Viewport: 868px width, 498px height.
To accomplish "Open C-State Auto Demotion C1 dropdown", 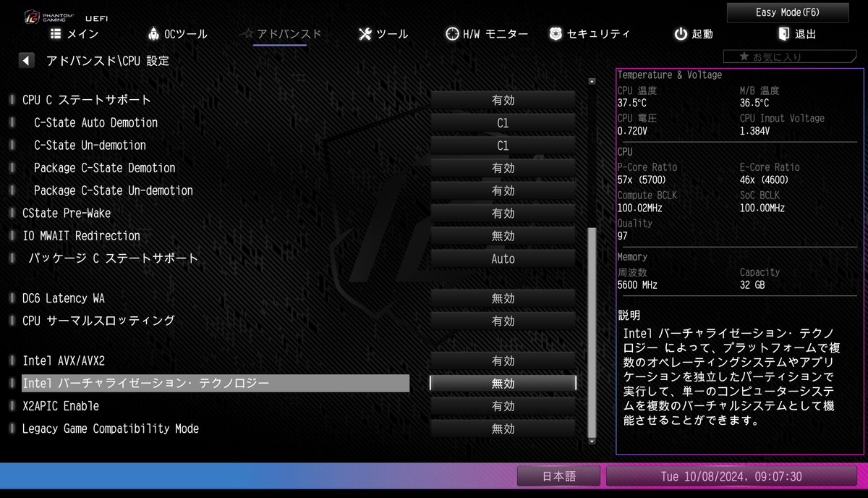I will (x=503, y=123).
